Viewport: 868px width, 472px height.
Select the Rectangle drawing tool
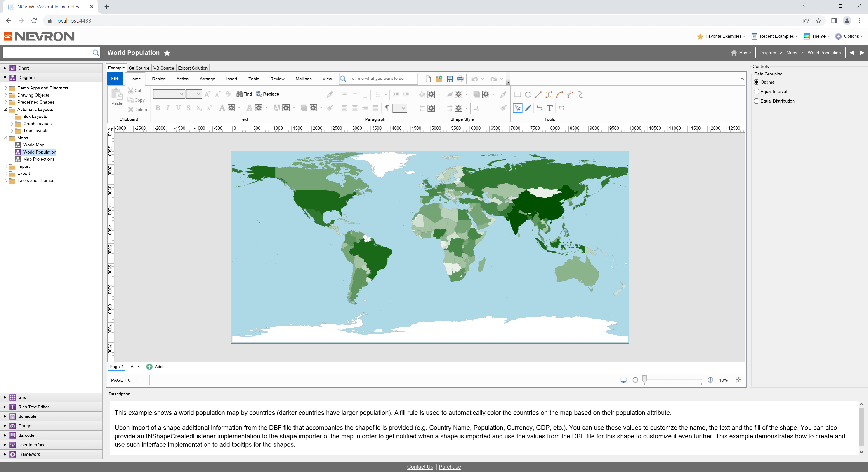tap(518, 95)
